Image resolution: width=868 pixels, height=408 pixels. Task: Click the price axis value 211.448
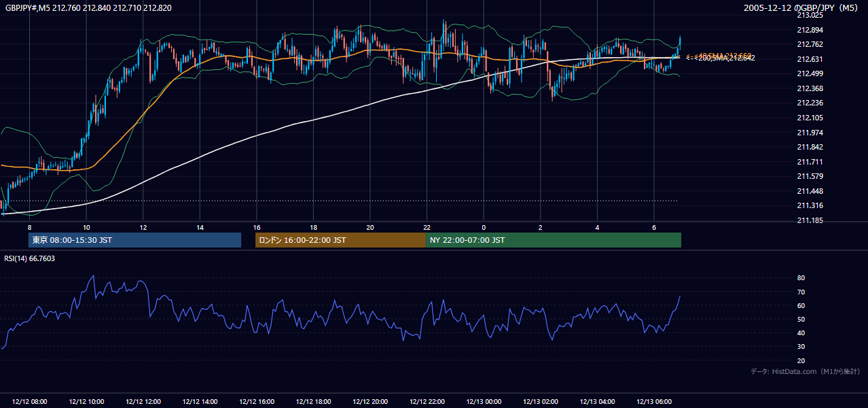pos(810,191)
